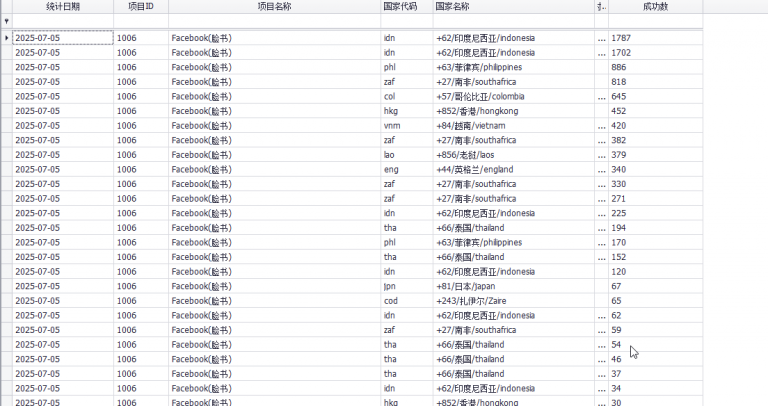
Task: Select the success count cell 67
Action: [x=656, y=286]
